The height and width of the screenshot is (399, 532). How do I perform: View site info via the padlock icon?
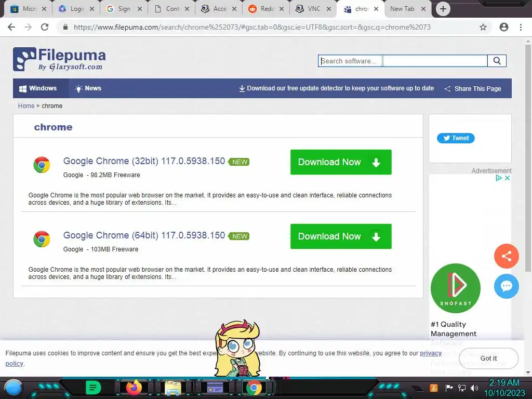65,27
